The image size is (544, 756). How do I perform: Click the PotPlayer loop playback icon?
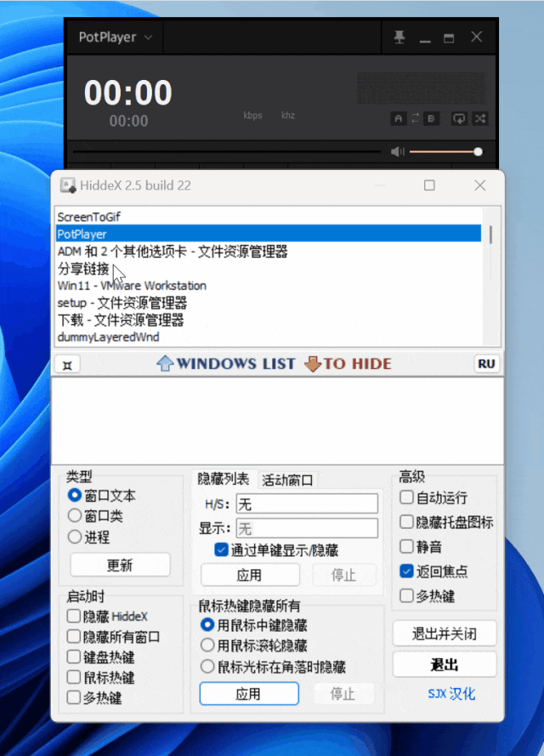[x=459, y=118]
